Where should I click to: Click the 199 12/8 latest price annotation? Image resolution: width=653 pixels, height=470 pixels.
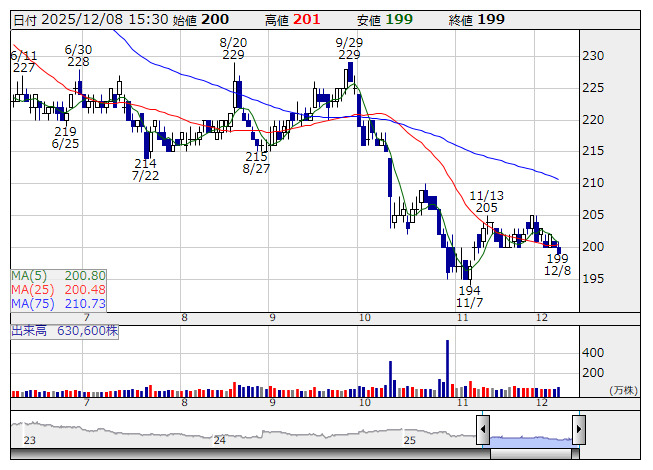558,264
